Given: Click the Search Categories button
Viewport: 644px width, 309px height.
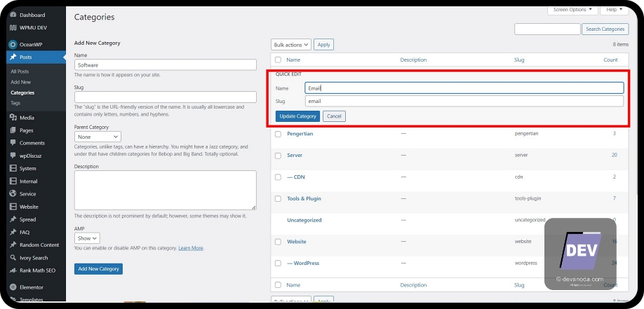Looking at the screenshot, I should pyautogui.click(x=605, y=29).
